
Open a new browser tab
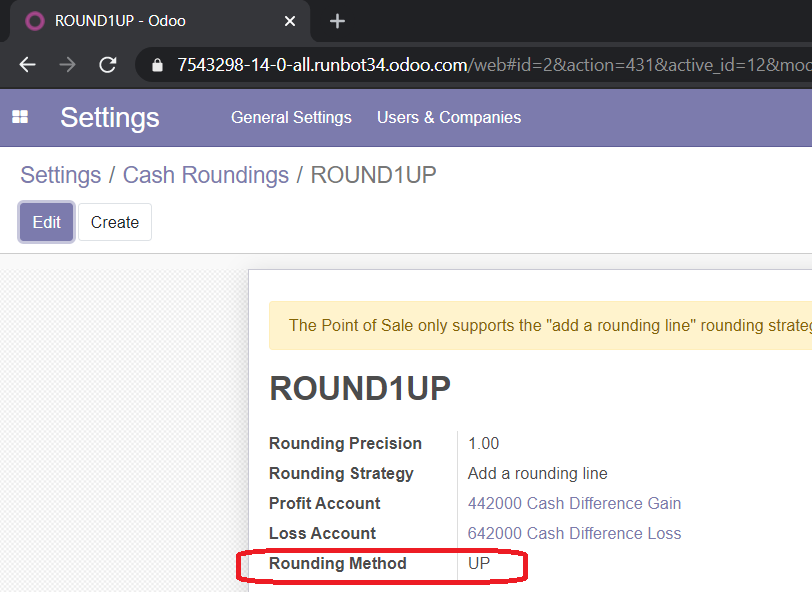click(337, 20)
